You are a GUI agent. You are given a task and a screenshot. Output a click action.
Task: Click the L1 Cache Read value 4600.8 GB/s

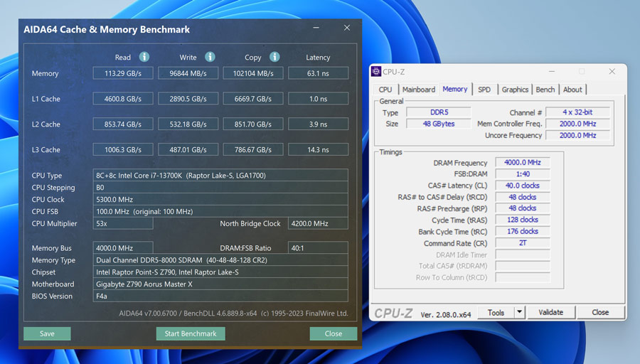coord(123,99)
